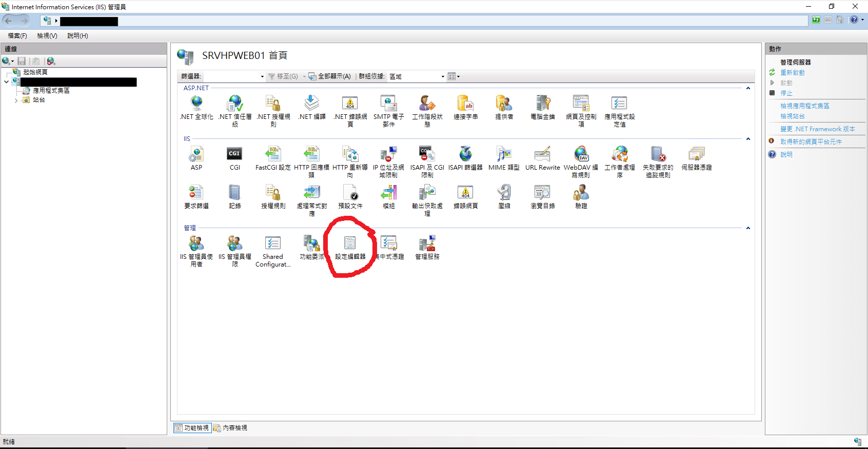This screenshot has width=868, height=449.
Task: Open the ASP feature icon
Action: tap(196, 158)
